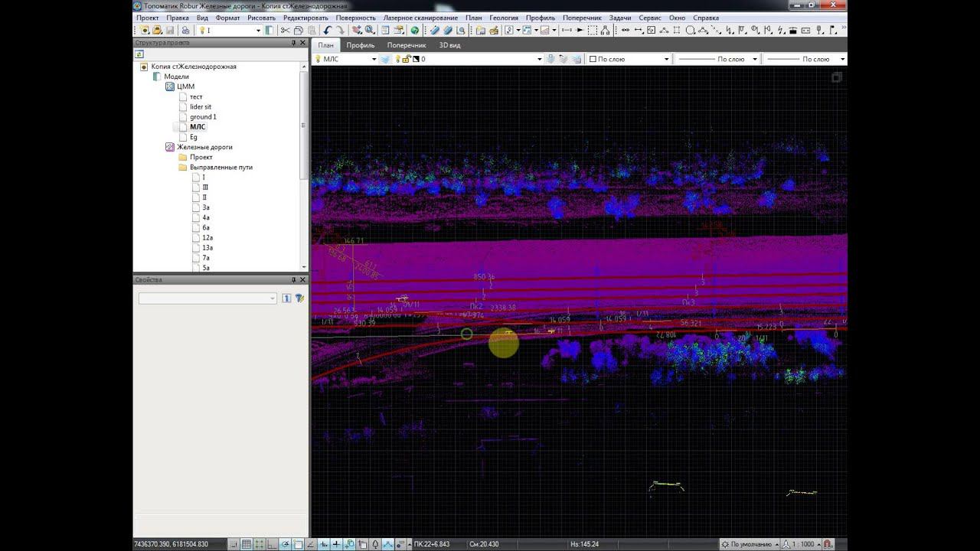Click the scissors Cut icon

tap(285, 31)
